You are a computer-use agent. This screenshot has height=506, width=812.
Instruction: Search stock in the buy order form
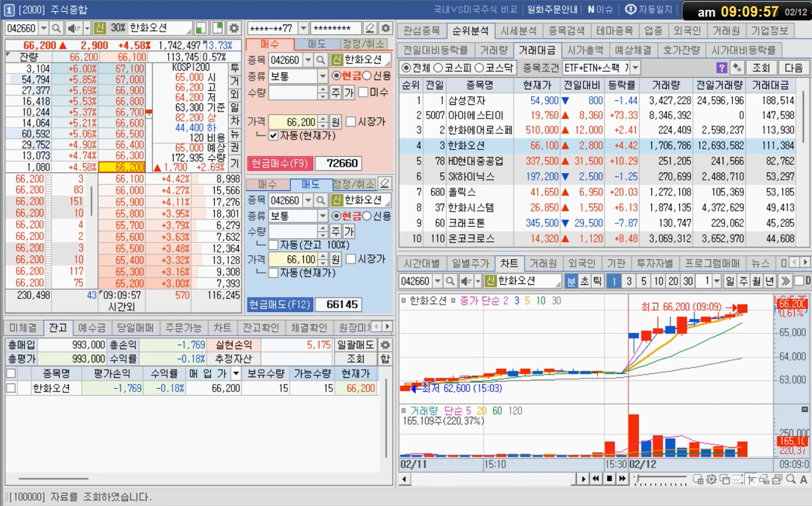320,60
